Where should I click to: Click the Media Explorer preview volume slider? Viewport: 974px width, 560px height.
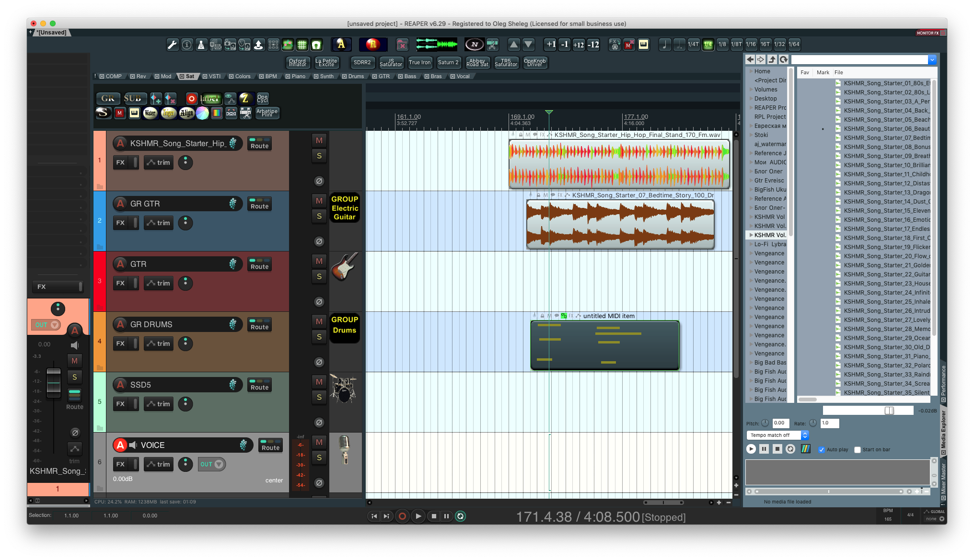(x=889, y=411)
